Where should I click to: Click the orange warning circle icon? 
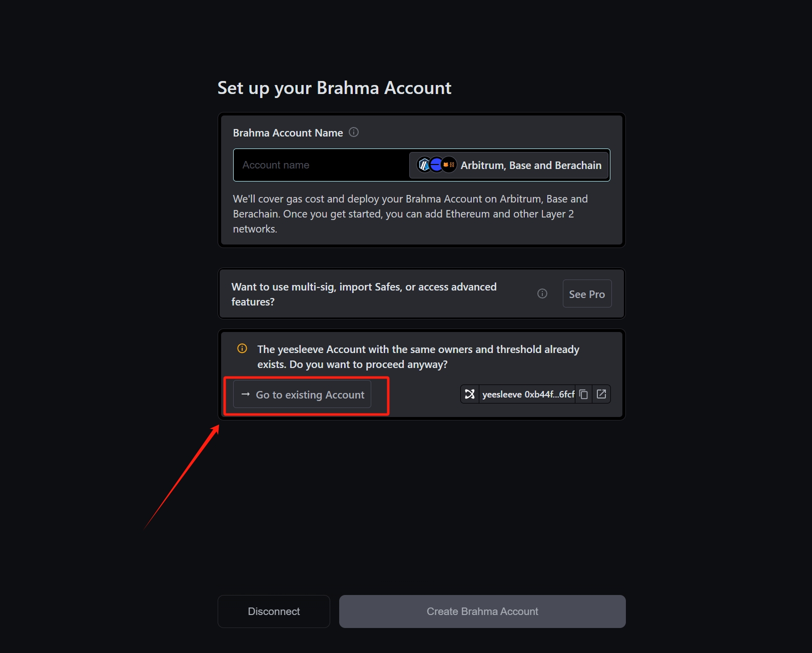242,348
